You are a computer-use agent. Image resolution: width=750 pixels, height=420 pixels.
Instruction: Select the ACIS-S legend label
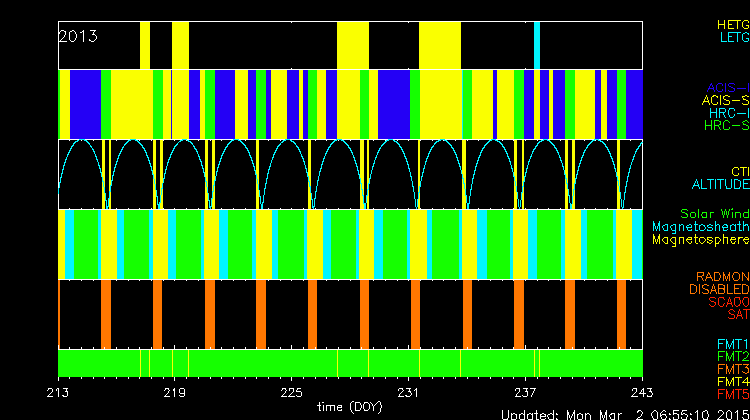pos(725,100)
